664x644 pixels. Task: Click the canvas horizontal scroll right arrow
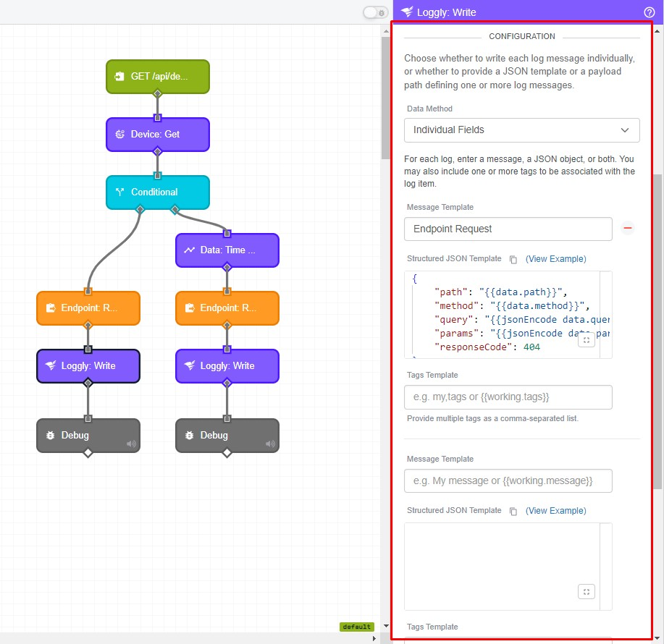pyautogui.click(x=374, y=638)
